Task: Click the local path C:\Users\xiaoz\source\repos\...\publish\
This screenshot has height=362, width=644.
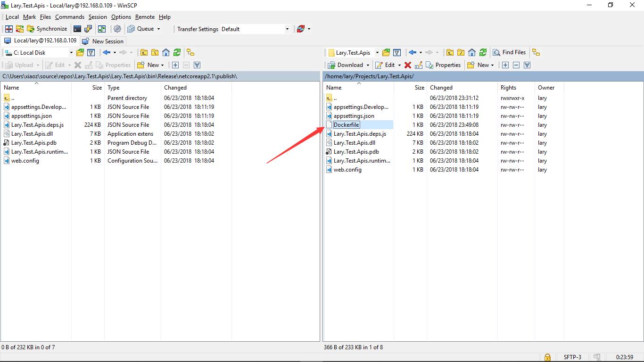Action: click(x=120, y=76)
